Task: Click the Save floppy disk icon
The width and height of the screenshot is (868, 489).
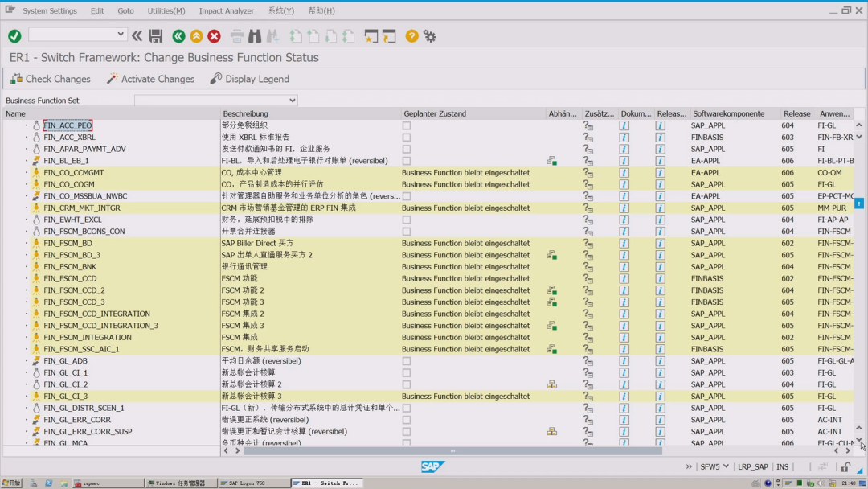Action: [156, 36]
